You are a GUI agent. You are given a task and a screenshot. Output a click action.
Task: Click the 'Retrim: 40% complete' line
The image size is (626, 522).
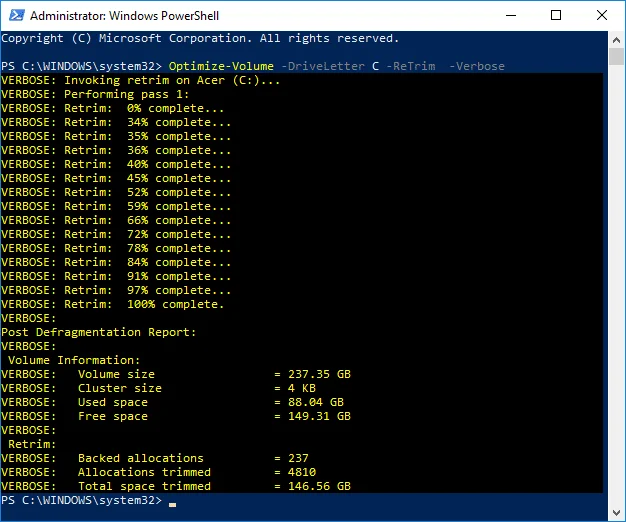116,164
